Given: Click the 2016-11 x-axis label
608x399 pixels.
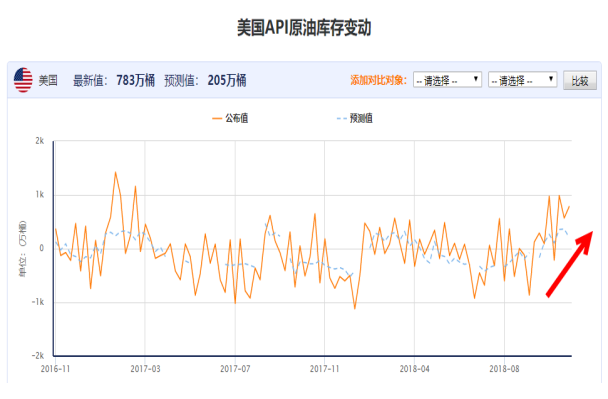Looking at the screenshot, I should coord(55,368).
